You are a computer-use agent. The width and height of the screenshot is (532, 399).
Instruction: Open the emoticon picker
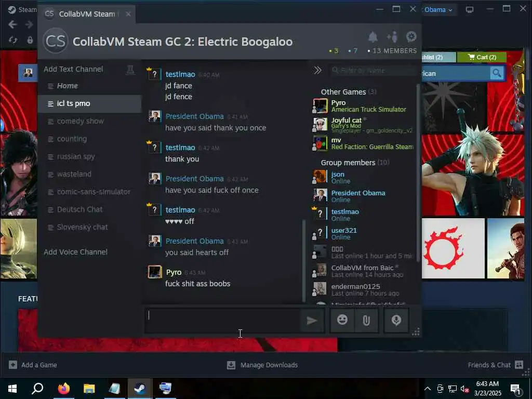click(342, 320)
